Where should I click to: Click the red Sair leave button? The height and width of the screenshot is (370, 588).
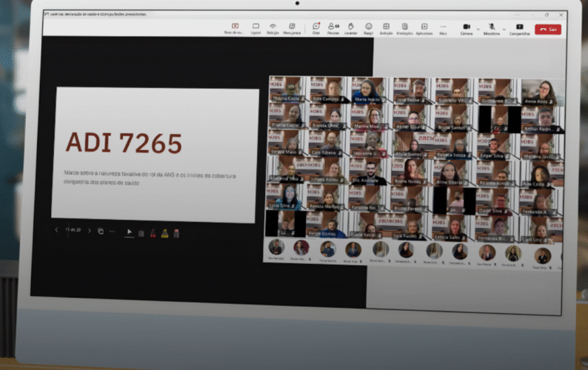(548, 29)
